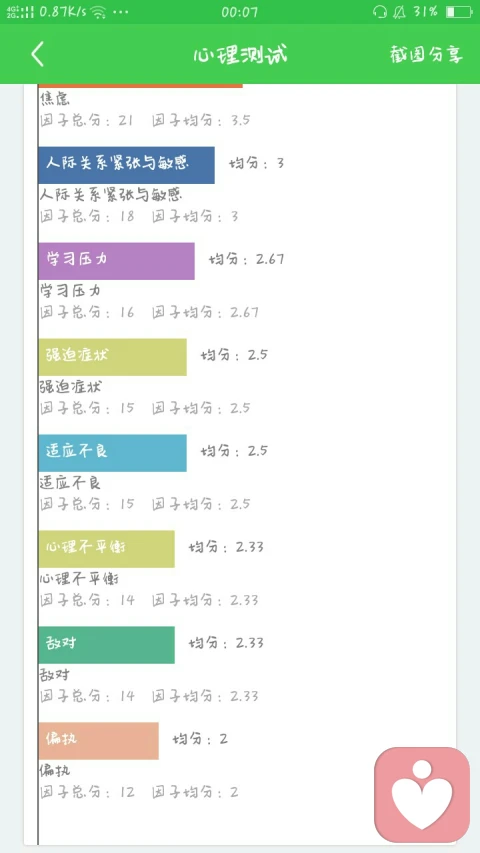The height and width of the screenshot is (853, 480).
Task: Select the orange 偏执 bar
Action: click(99, 741)
